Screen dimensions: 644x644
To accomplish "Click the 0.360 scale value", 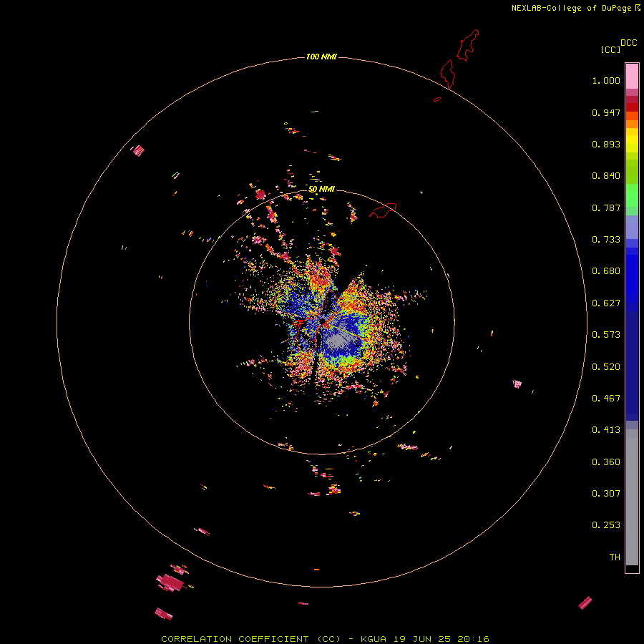I will pos(606,462).
